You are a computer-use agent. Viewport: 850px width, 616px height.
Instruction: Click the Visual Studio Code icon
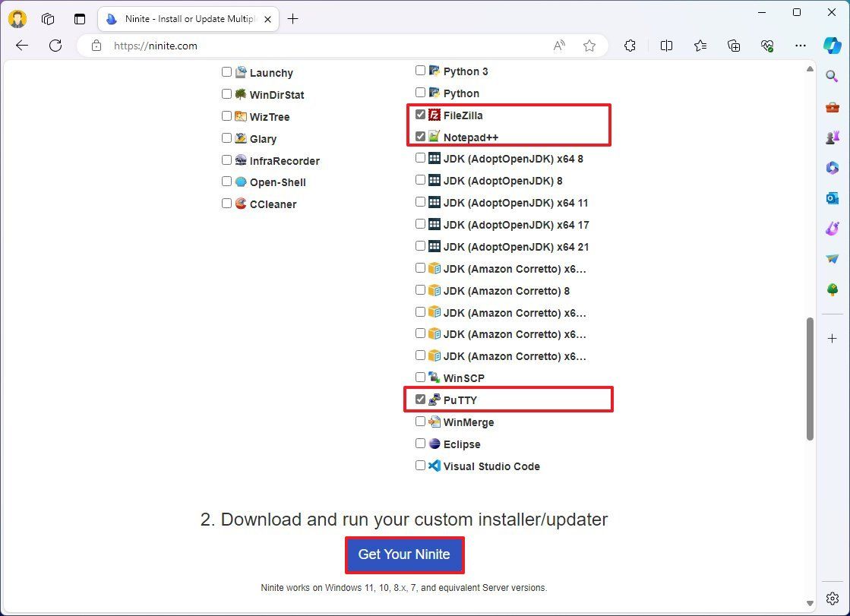click(x=434, y=466)
